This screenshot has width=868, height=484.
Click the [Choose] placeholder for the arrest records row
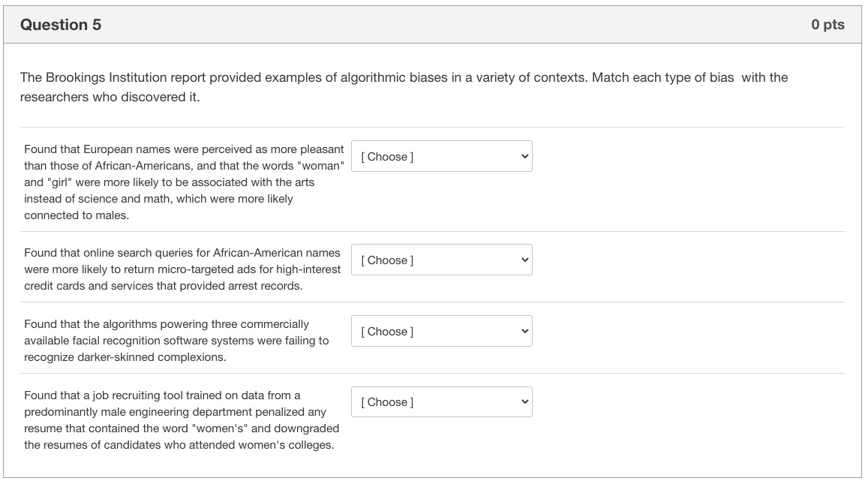387,260
